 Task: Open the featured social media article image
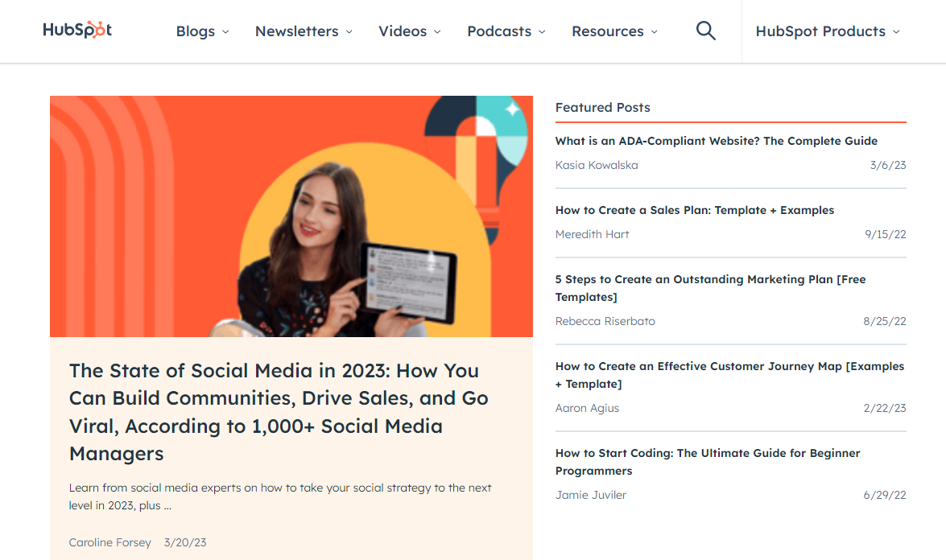click(291, 216)
